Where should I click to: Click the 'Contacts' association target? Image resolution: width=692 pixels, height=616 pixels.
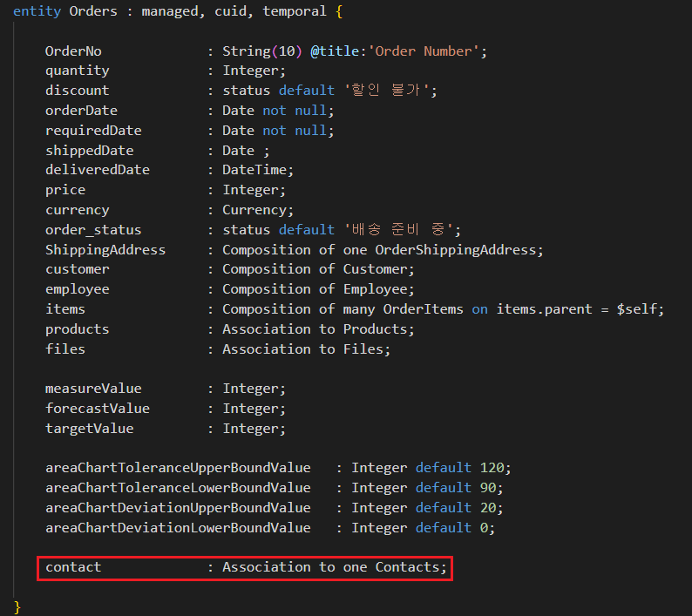click(407, 567)
